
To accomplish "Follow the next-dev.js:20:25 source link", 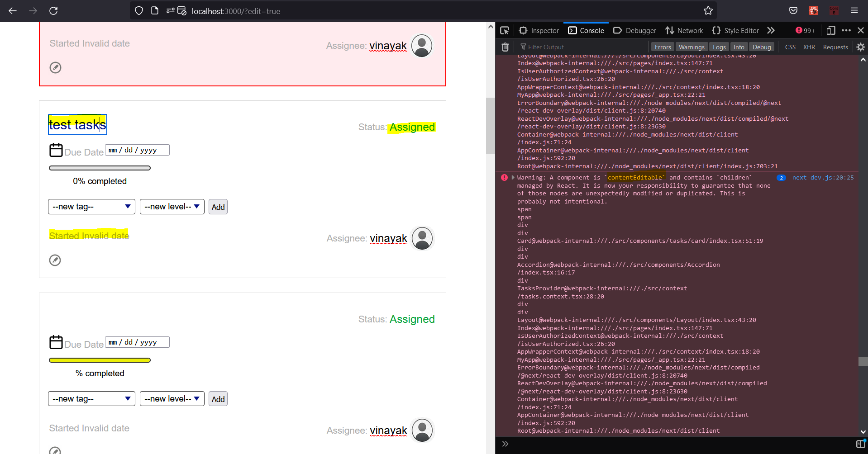I will (x=822, y=178).
